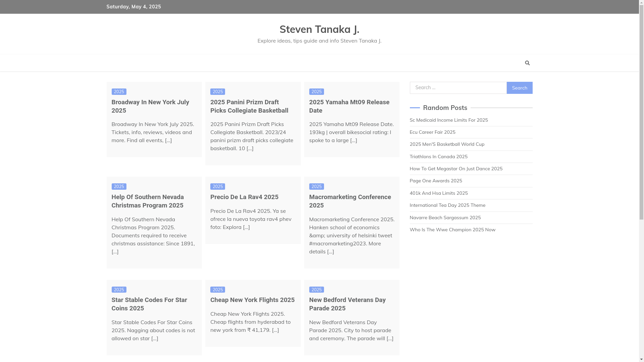The width and height of the screenshot is (644, 362).
Task: Click the date text Saturday, May 4, 2025
Action: 133,7
